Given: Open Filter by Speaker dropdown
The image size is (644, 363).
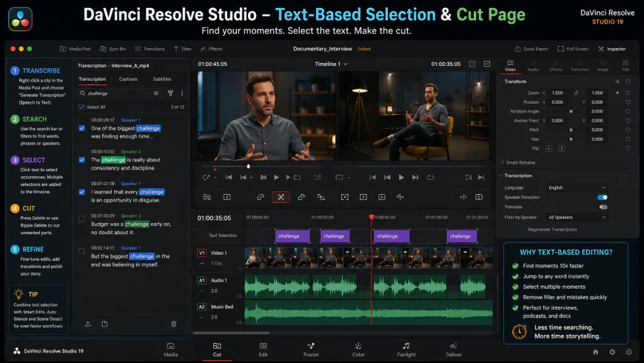Looking at the screenshot, I should tap(577, 218).
